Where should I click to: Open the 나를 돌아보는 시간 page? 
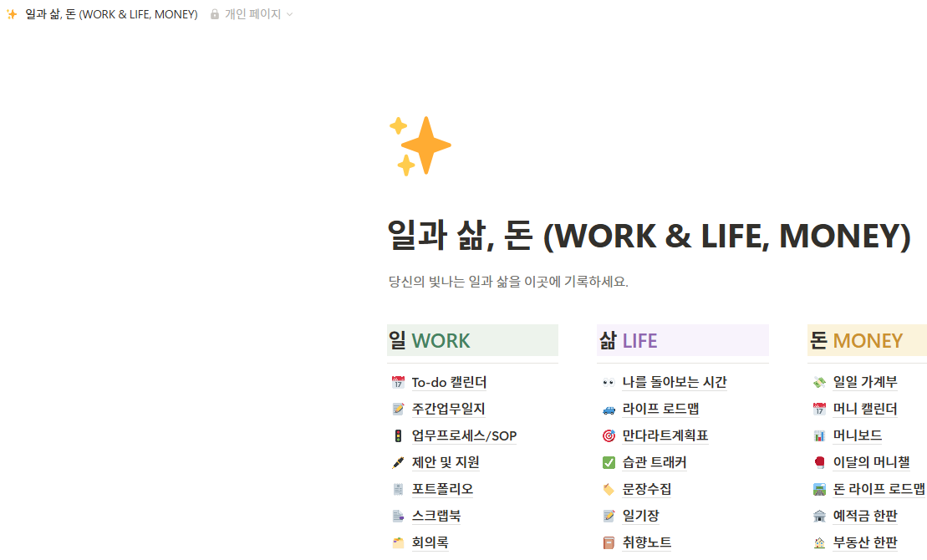[x=675, y=383]
